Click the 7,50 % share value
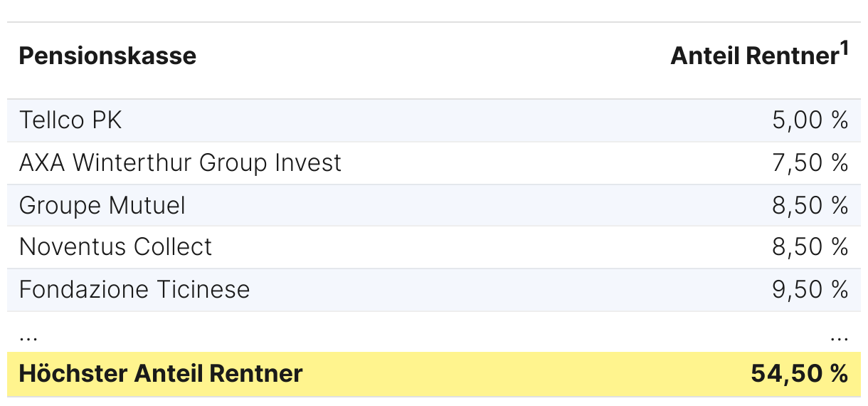Screen dimensions: 868x406 (810, 163)
